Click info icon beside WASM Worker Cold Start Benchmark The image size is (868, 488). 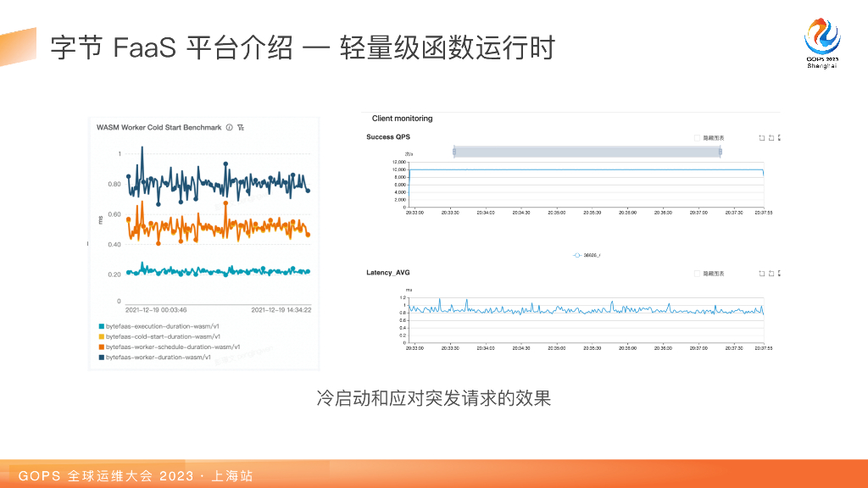[x=230, y=127]
